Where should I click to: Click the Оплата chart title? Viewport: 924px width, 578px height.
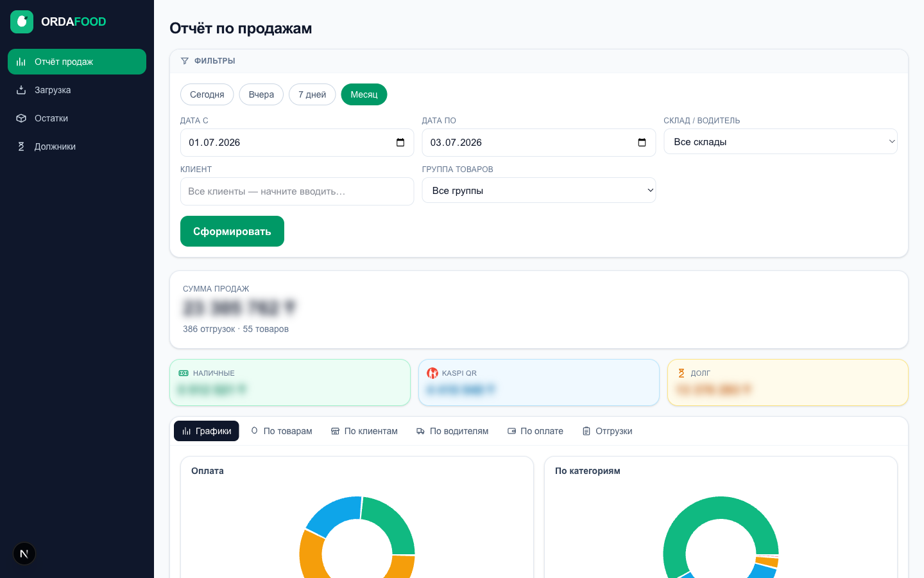tap(207, 471)
